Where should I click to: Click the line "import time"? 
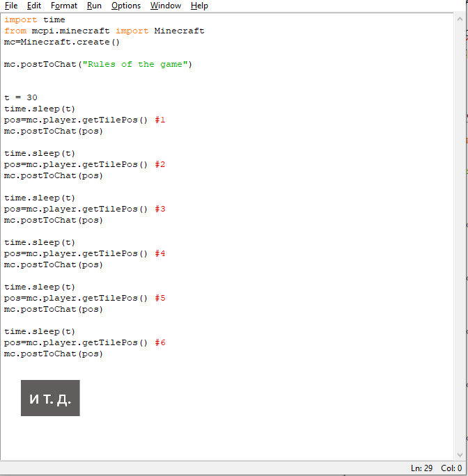click(x=35, y=19)
